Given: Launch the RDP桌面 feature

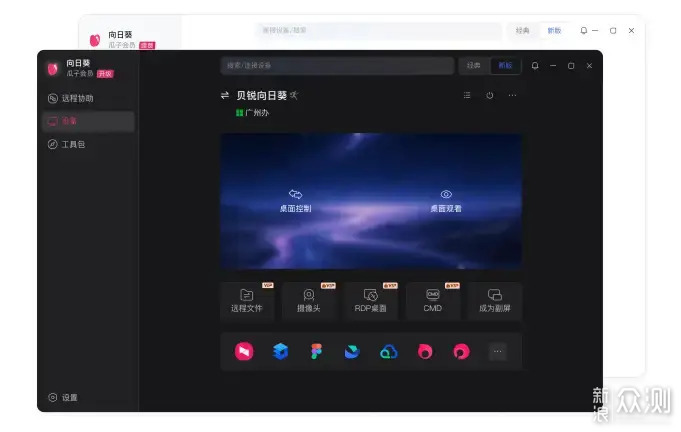Looking at the screenshot, I should tap(370, 301).
